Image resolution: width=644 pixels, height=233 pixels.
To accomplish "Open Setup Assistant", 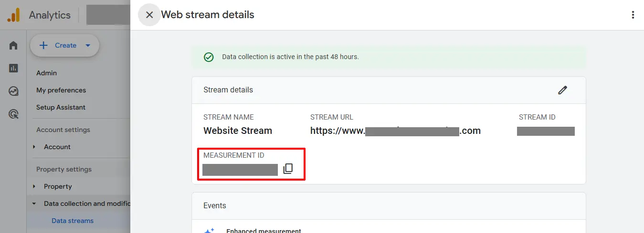I will (61, 107).
